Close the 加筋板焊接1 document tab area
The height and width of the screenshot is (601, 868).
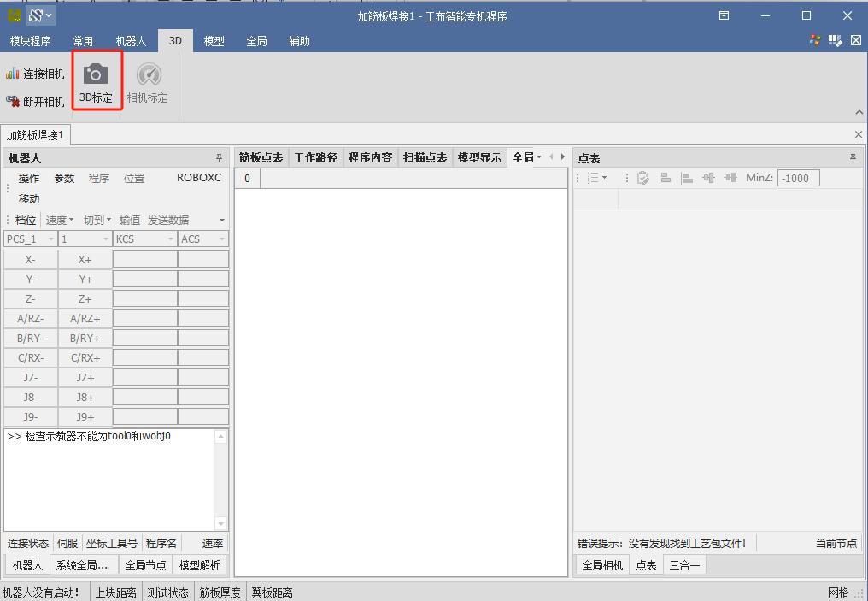(859, 134)
